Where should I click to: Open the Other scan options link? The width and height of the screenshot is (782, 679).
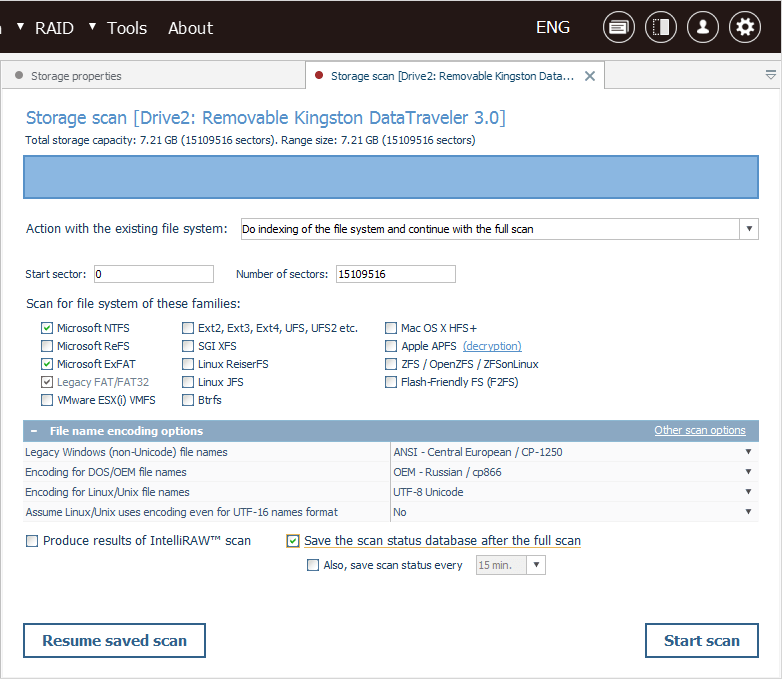tap(700, 430)
